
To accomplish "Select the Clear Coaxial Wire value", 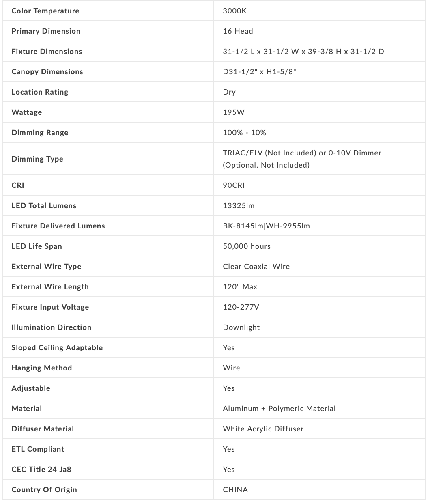I will 256,267.
